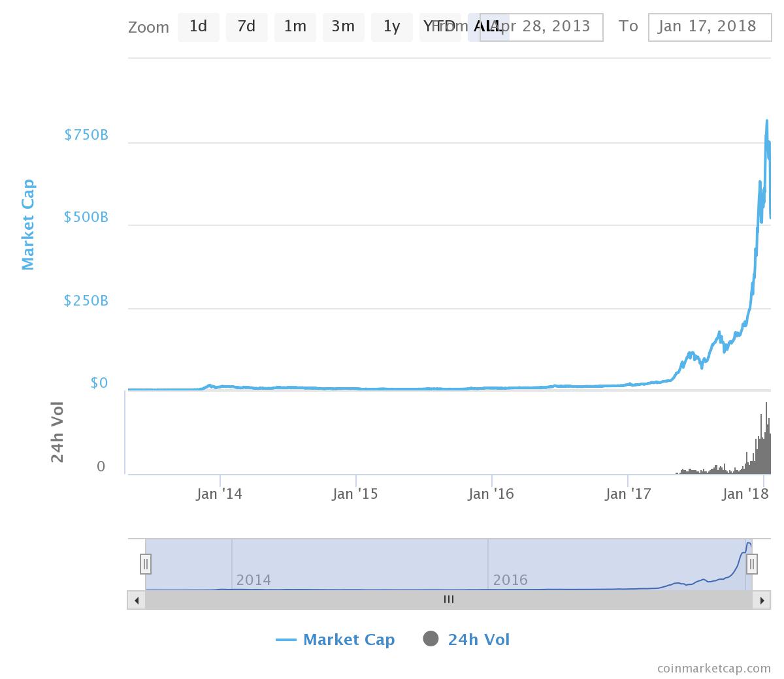Image resolution: width=784 pixels, height=679 pixels.
Task: Open the coinmarketcap.com credit link
Action: (x=713, y=668)
